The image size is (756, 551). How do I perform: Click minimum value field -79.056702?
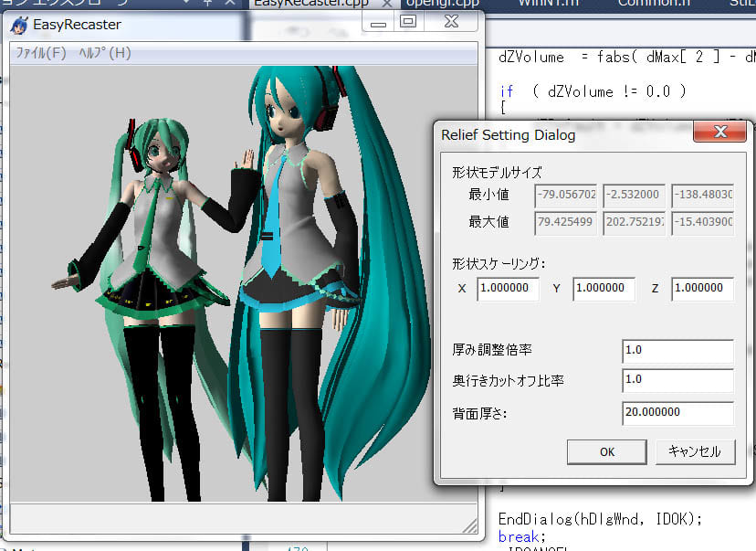point(565,196)
